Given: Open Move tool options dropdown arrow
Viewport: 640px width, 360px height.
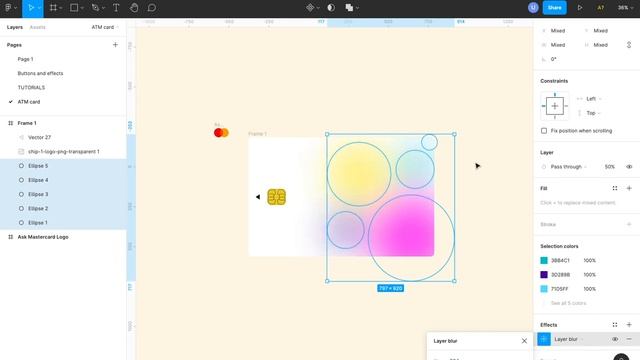Looking at the screenshot, I should 40,8.
